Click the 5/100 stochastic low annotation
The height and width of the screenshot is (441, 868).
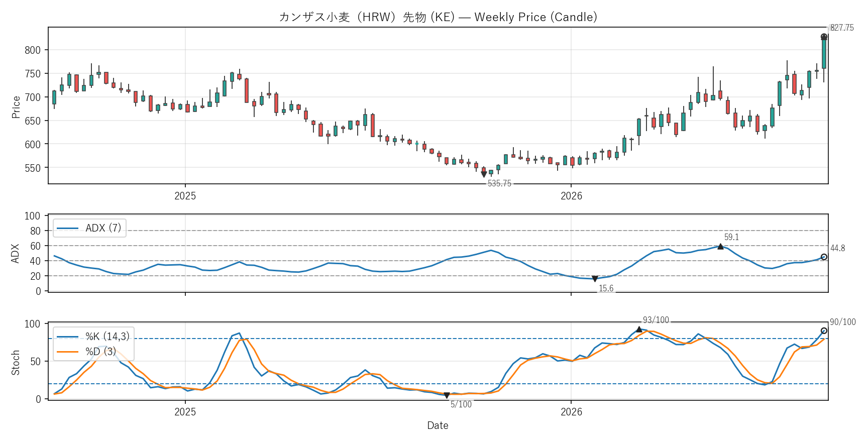click(461, 404)
